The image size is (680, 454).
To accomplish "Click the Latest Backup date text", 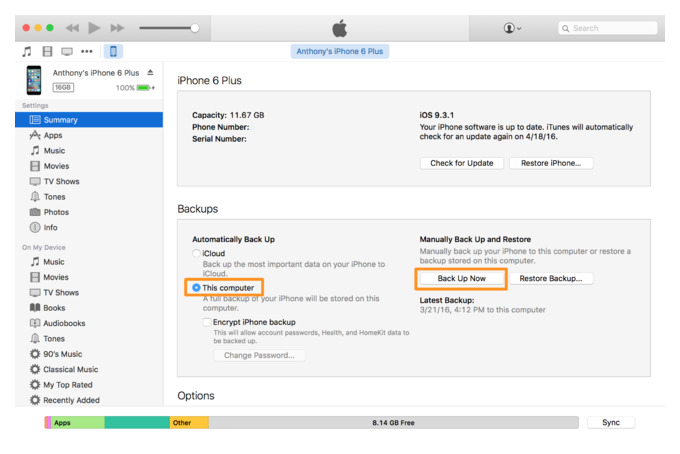I will click(x=482, y=310).
